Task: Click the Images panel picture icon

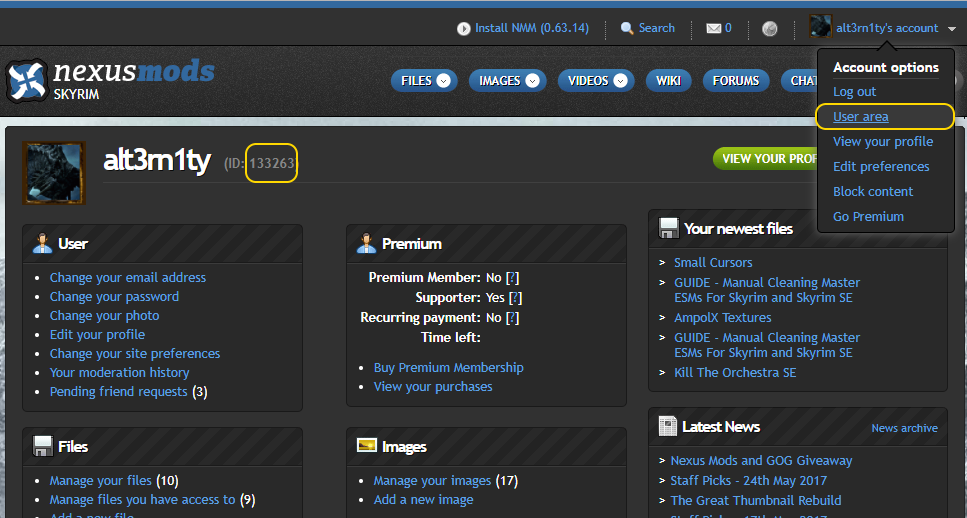Action: point(366,445)
